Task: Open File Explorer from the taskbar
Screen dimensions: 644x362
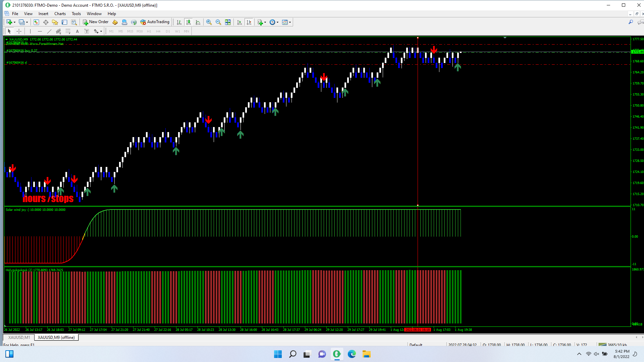Action: [366, 354]
